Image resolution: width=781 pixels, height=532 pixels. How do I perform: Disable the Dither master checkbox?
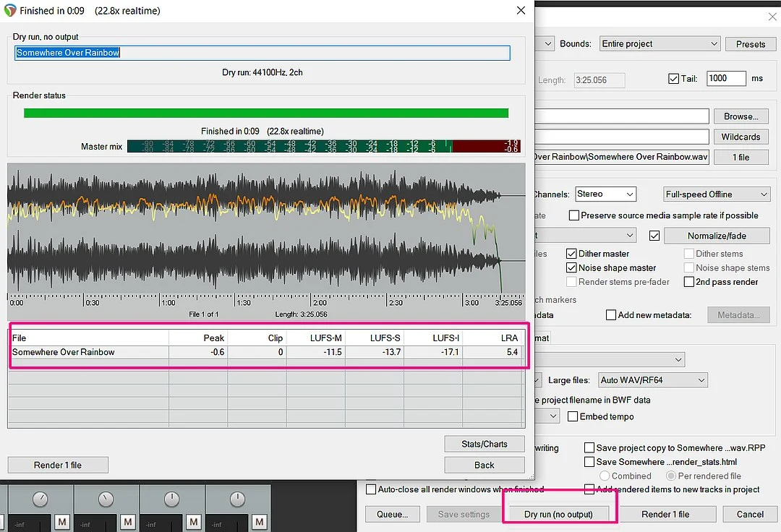click(571, 254)
